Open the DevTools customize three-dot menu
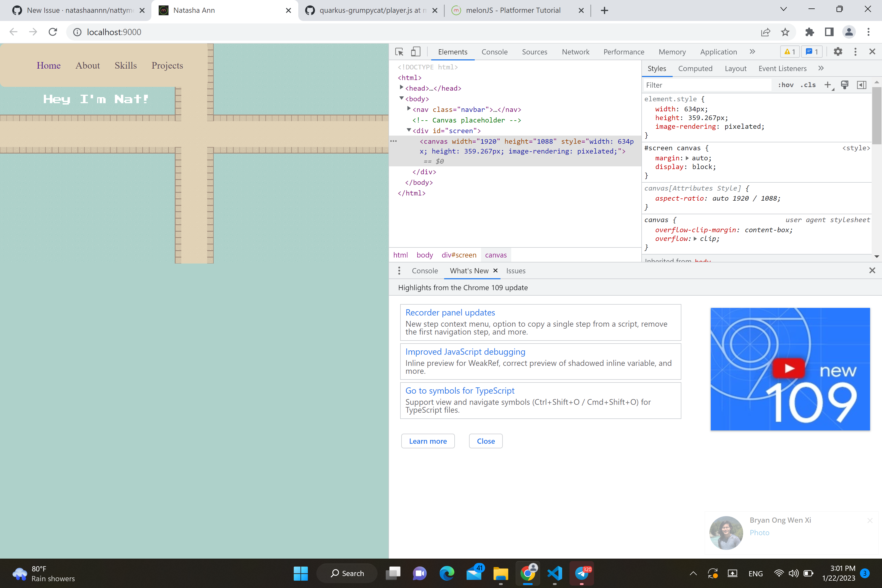 tap(855, 52)
